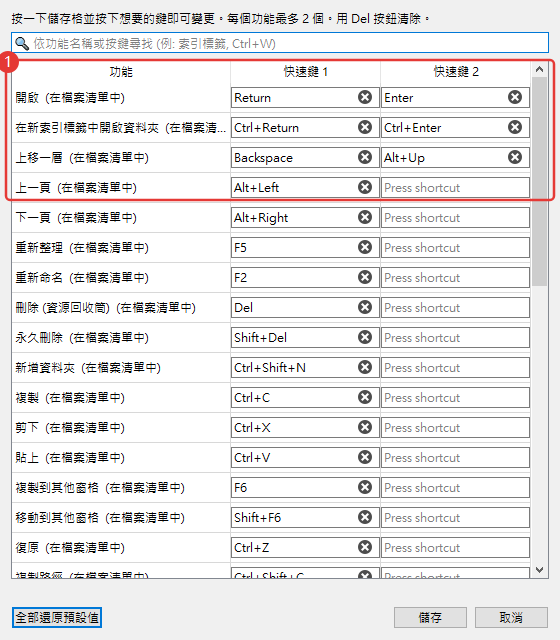Select the Alt+Left shortcut field
560x640 pixels.
coord(305,187)
